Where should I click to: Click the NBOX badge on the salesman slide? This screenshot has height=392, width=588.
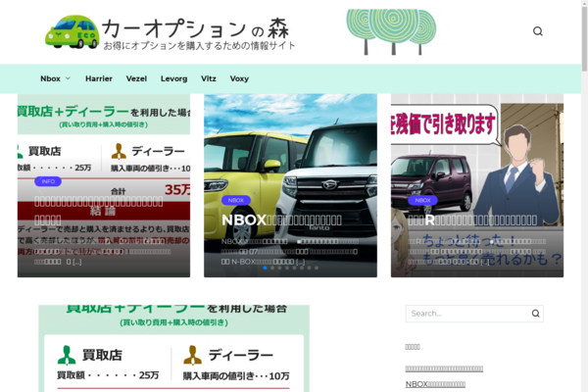[x=422, y=200]
